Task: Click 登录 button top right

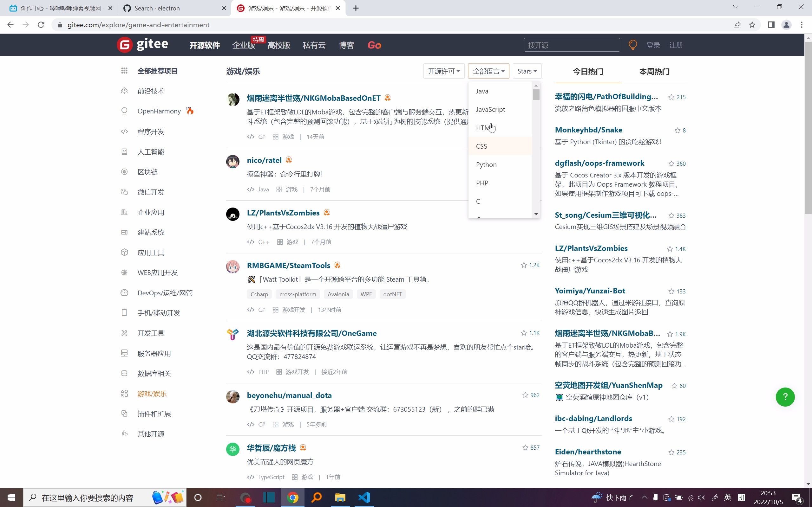Action: (653, 45)
